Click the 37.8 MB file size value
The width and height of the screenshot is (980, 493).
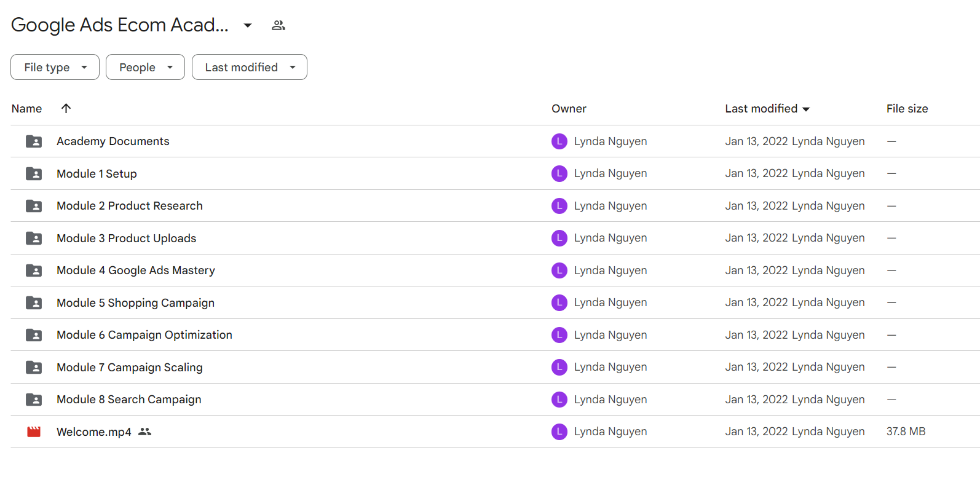click(906, 432)
